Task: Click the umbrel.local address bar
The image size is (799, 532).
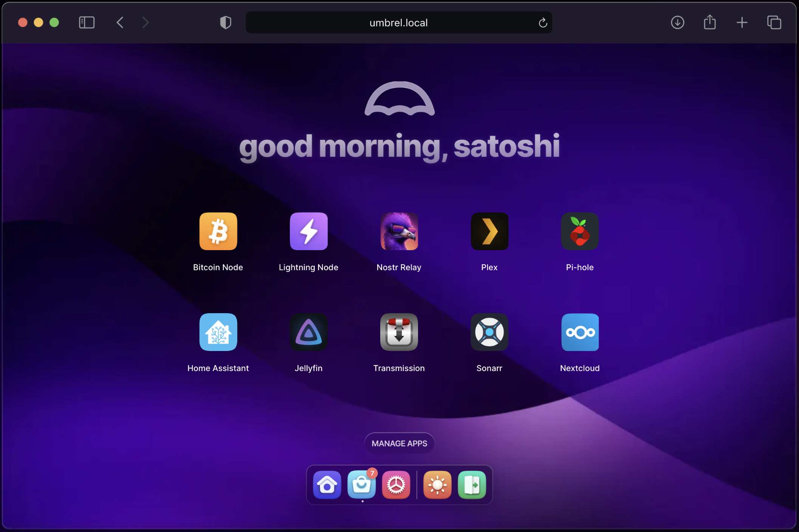Action: (x=399, y=23)
